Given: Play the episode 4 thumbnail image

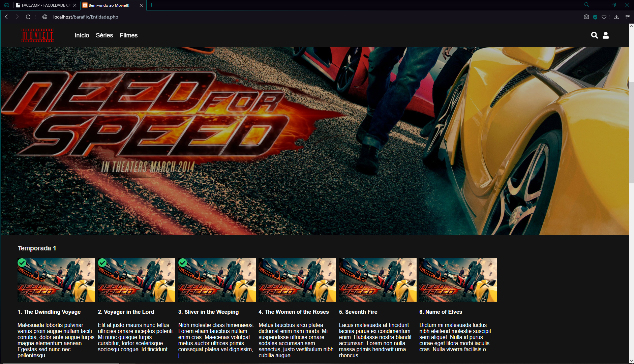Looking at the screenshot, I should (297, 280).
